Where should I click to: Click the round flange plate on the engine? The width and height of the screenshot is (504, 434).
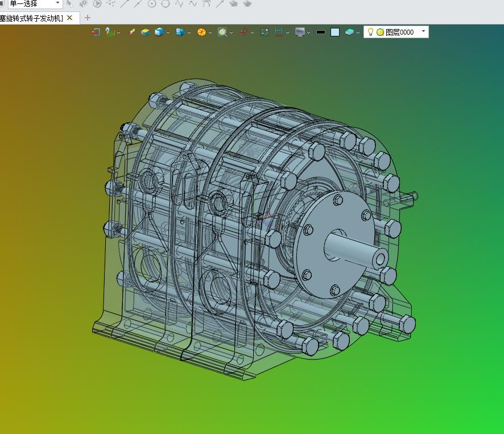pos(334,245)
